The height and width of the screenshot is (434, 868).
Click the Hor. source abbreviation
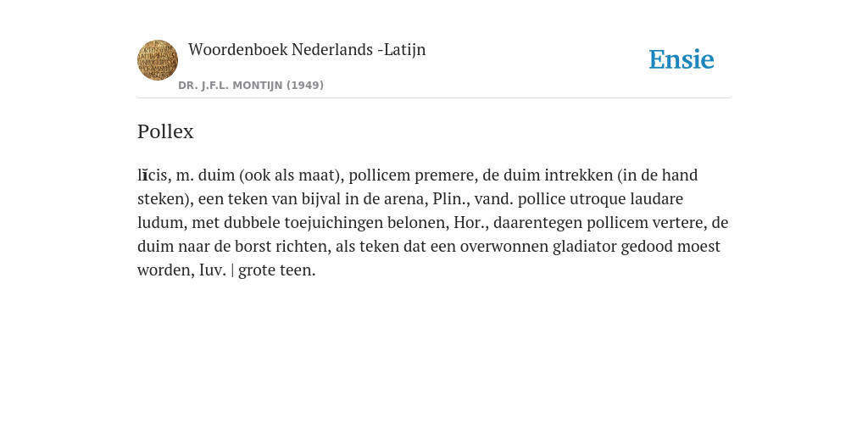click(469, 223)
